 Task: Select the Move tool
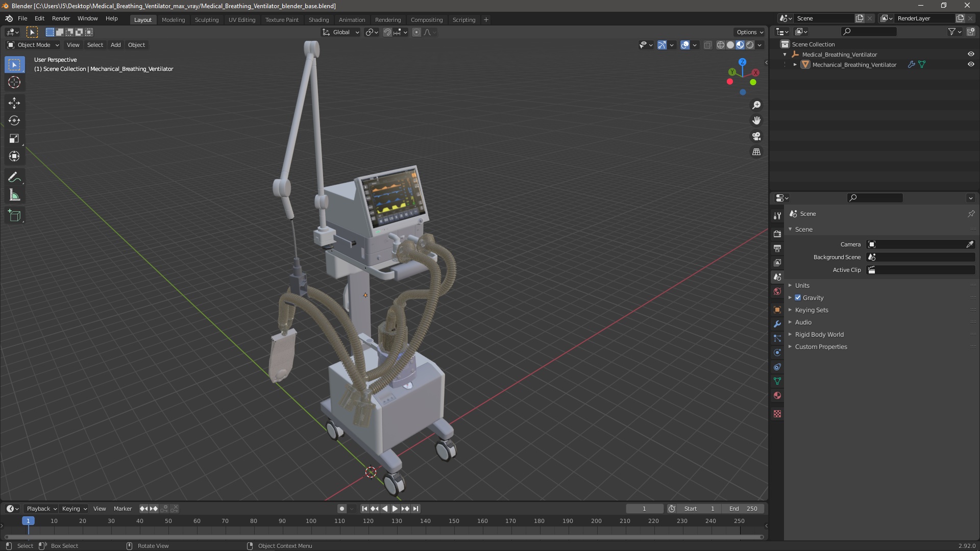coord(14,103)
